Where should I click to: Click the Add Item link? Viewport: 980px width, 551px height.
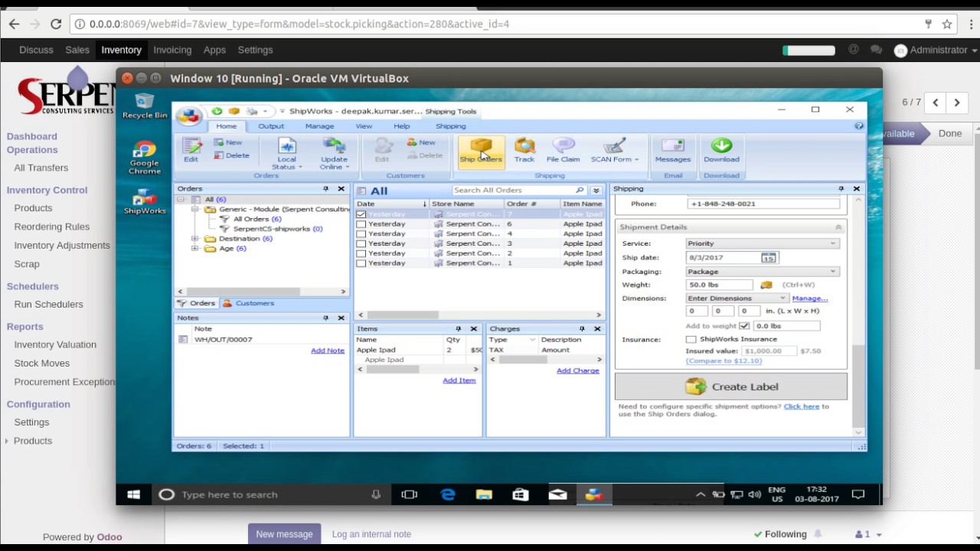pos(459,380)
